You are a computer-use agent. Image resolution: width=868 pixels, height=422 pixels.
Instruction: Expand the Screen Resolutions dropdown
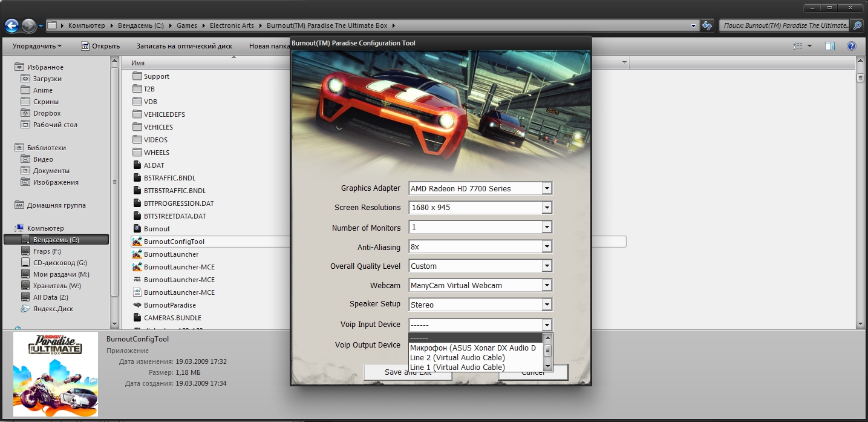[x=547, y=208]
